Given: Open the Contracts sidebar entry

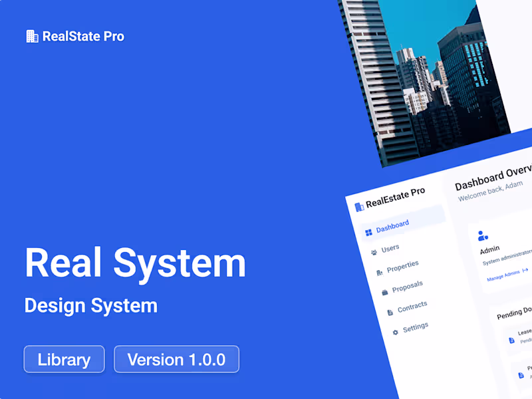Looking at the screenshot, I should [407, 308].
